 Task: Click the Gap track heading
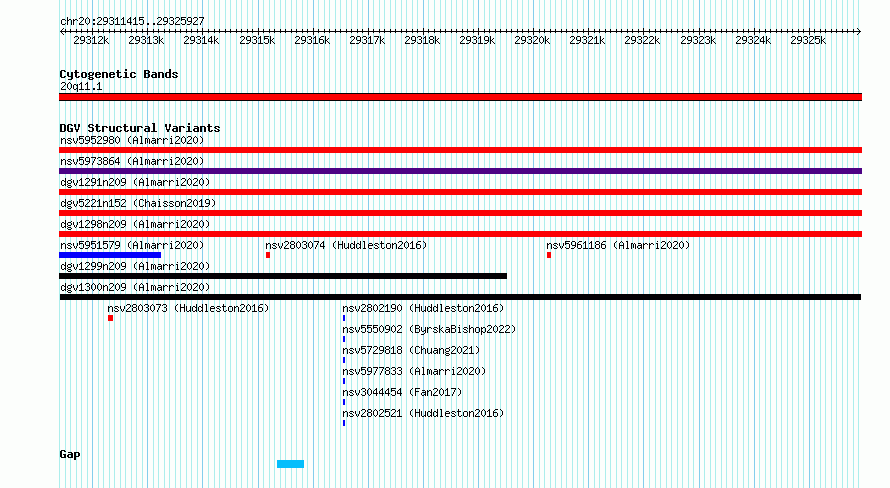tap(70, 454)
